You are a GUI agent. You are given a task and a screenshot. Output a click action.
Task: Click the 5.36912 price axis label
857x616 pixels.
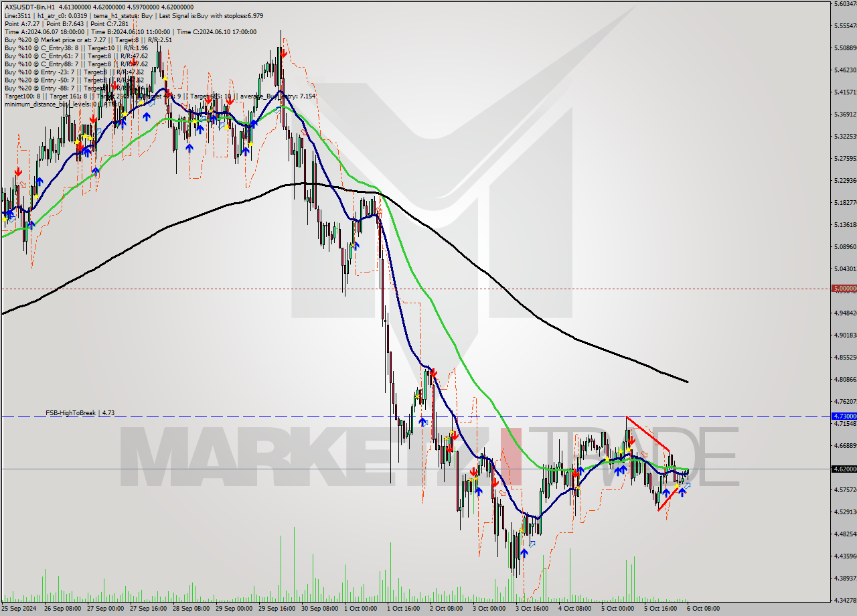[x=845, y=114]
